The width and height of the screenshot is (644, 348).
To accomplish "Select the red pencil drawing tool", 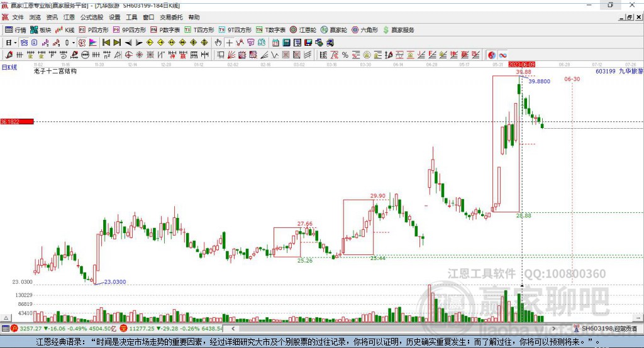I will pos(9,55).
